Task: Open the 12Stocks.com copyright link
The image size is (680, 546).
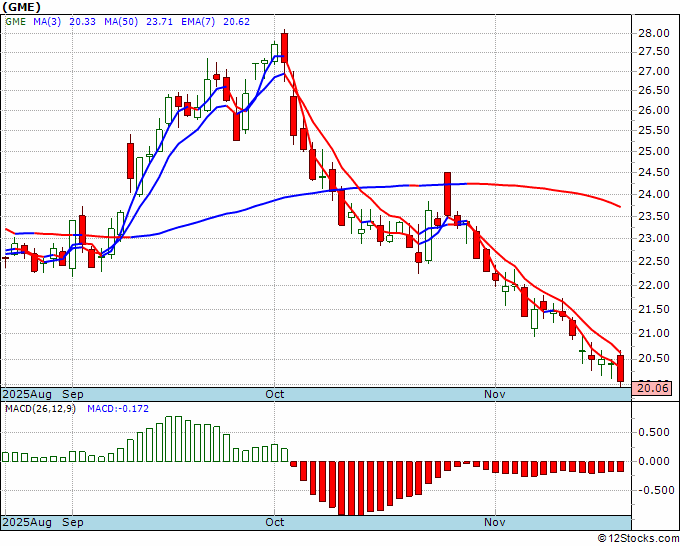Action: [638, 538]
